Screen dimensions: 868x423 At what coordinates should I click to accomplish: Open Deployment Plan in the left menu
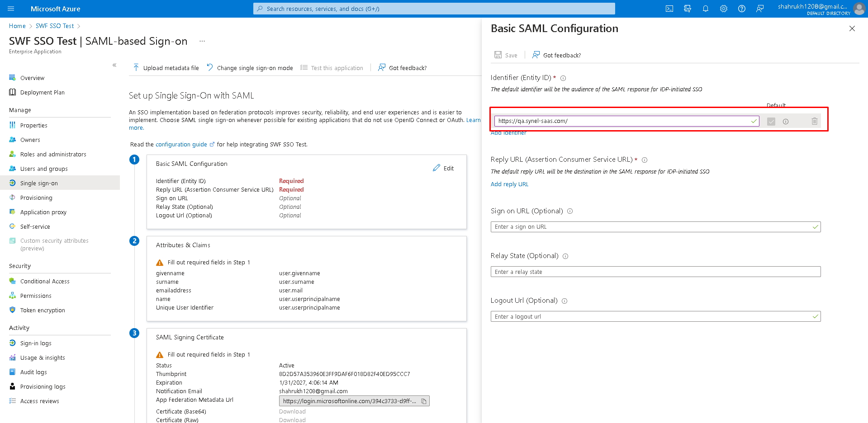tap(42, 93)
